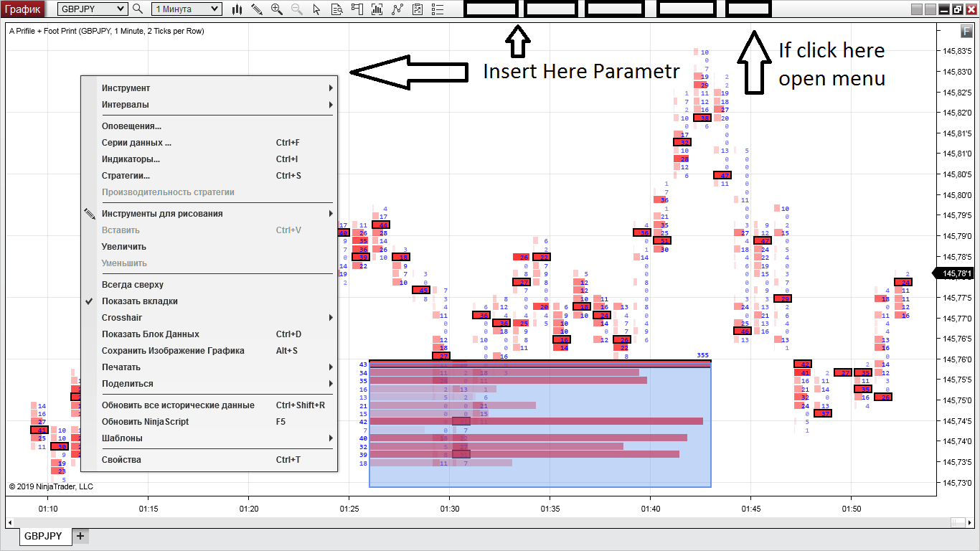Choose Индикаторы... menu entry
Image resolution: width=980 pixels, height=551 pixels.
pos(209,159)
